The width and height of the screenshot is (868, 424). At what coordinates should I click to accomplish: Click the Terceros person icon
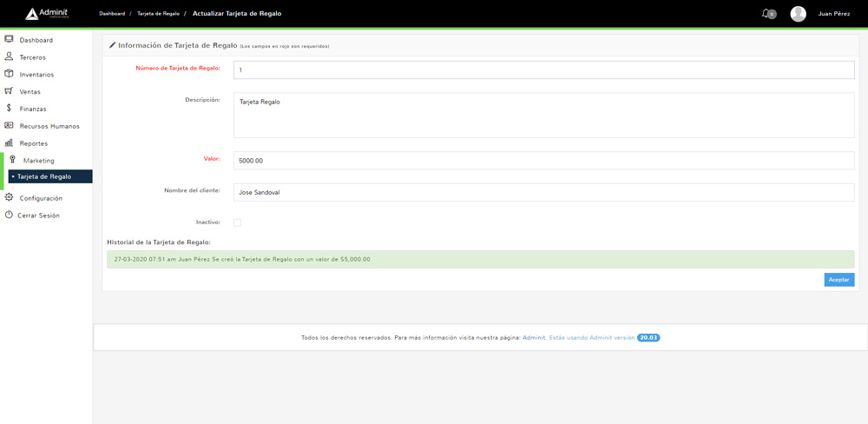pos(9,56)
